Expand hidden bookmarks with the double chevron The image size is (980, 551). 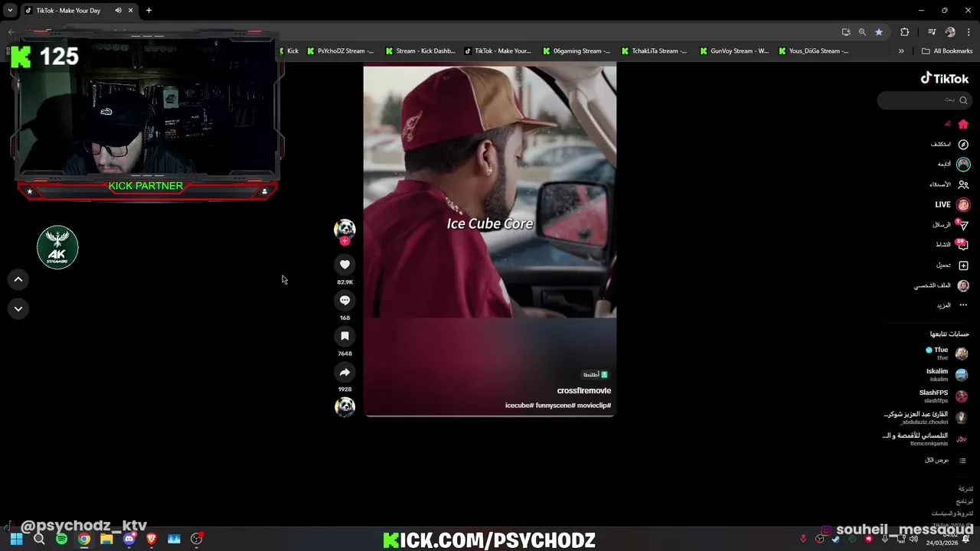coord(901,51)
